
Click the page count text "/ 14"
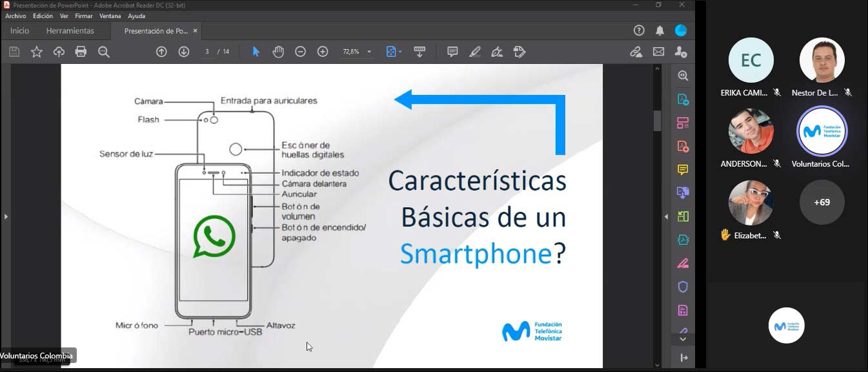pos(224,52)
